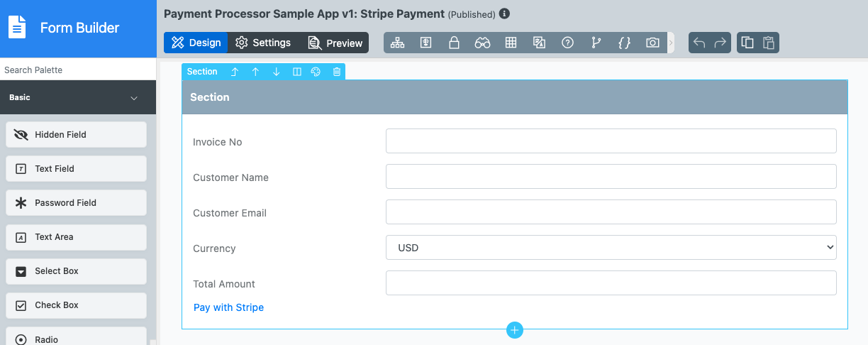Click the info icon beside Published
The width and height of the screenshot is (868, 345).
[x=504, y=13]
